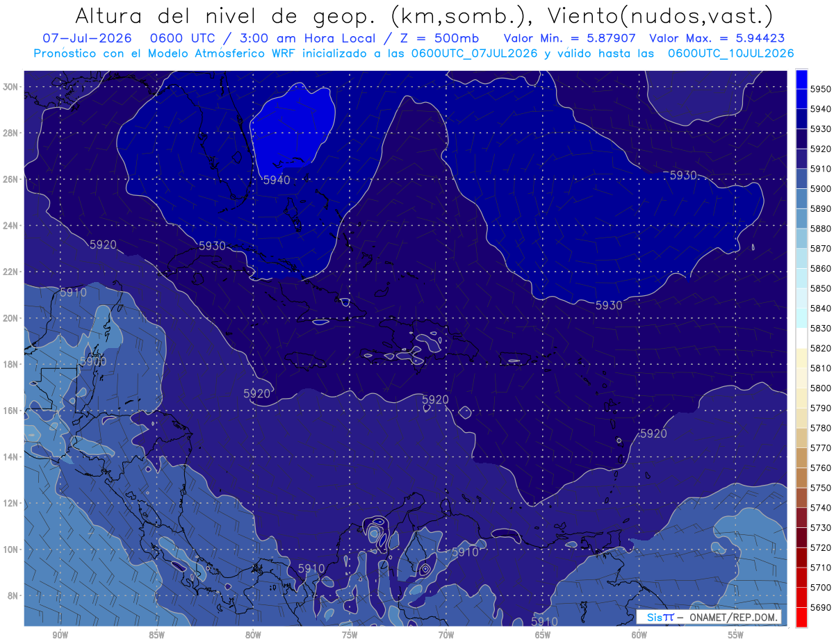The width and height of the screenshot is (834, 644).
Task: Click the 5930 color bar value
Action: [821, 129]
